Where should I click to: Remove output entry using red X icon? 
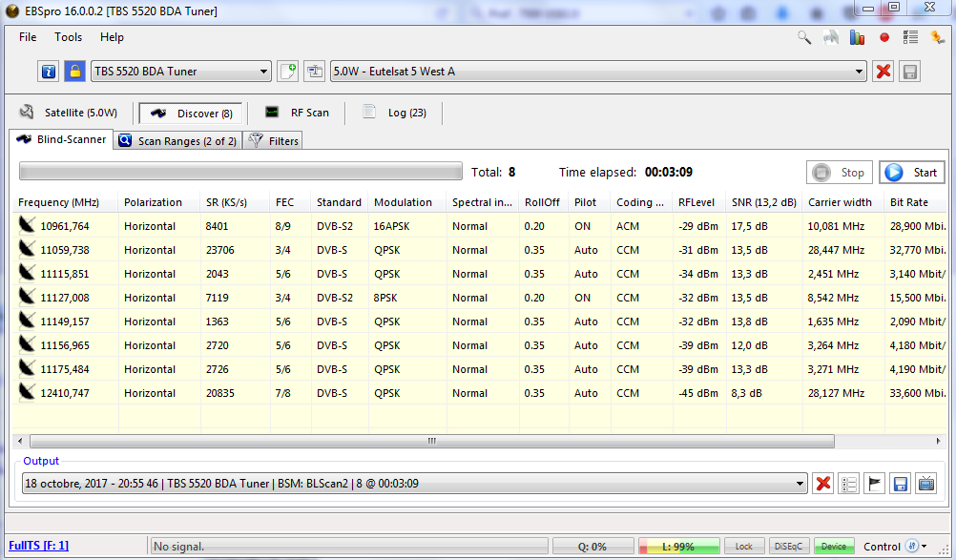pyautogui.click(x=822, y=484)
